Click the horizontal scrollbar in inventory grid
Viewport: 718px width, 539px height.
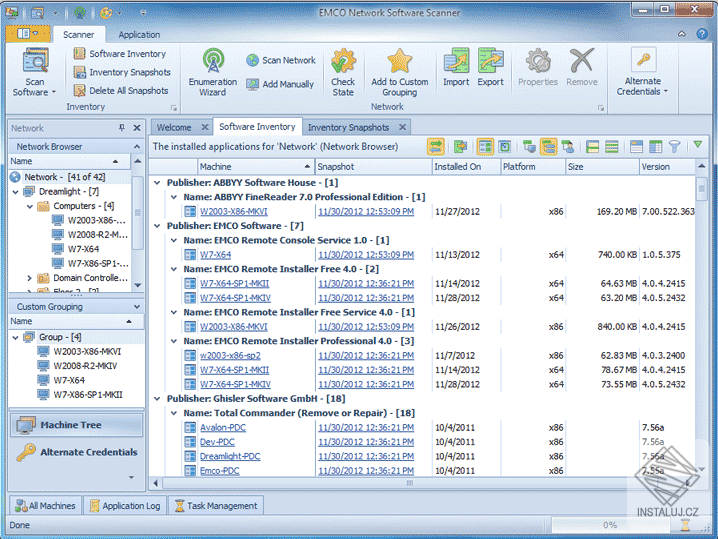pos(410,483)
